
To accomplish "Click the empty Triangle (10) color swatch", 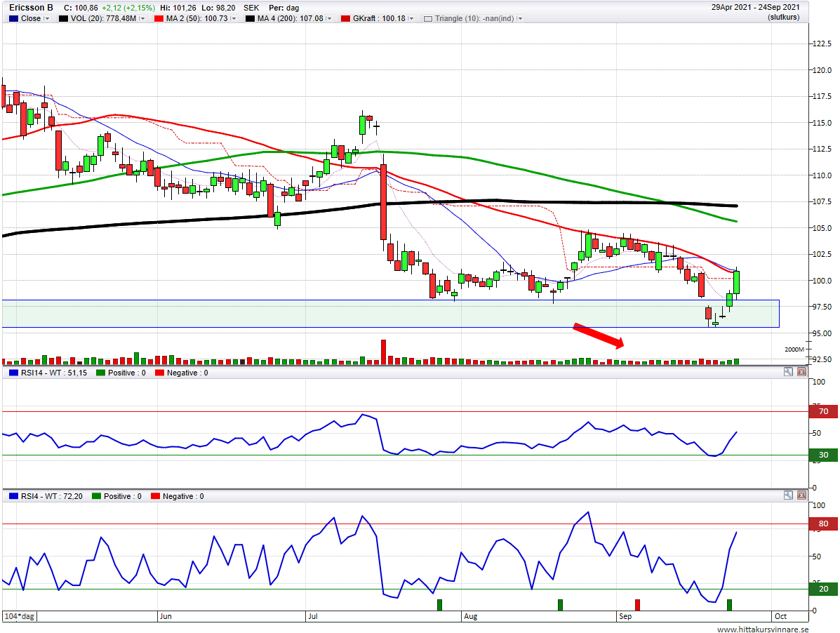I will [x=428, y=18].
